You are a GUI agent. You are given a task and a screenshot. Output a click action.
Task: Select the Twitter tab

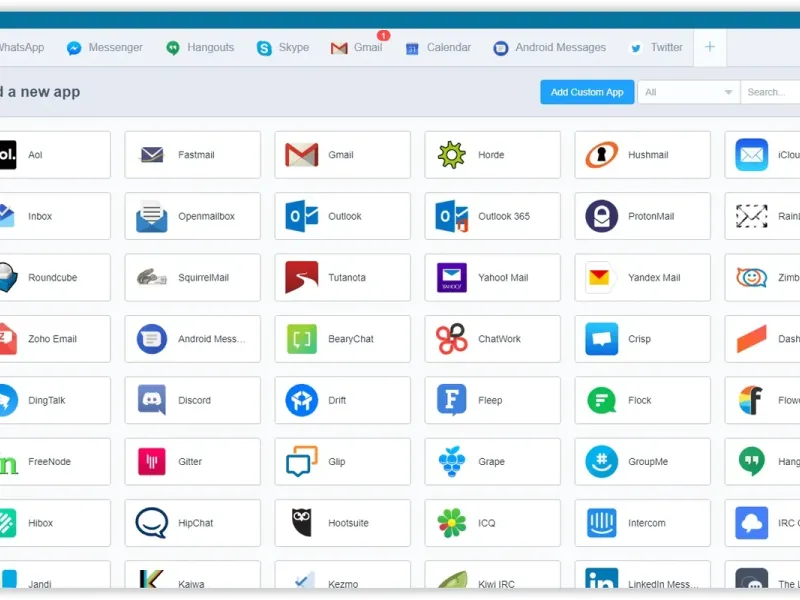pyautogui.click(x=657, y=47)
